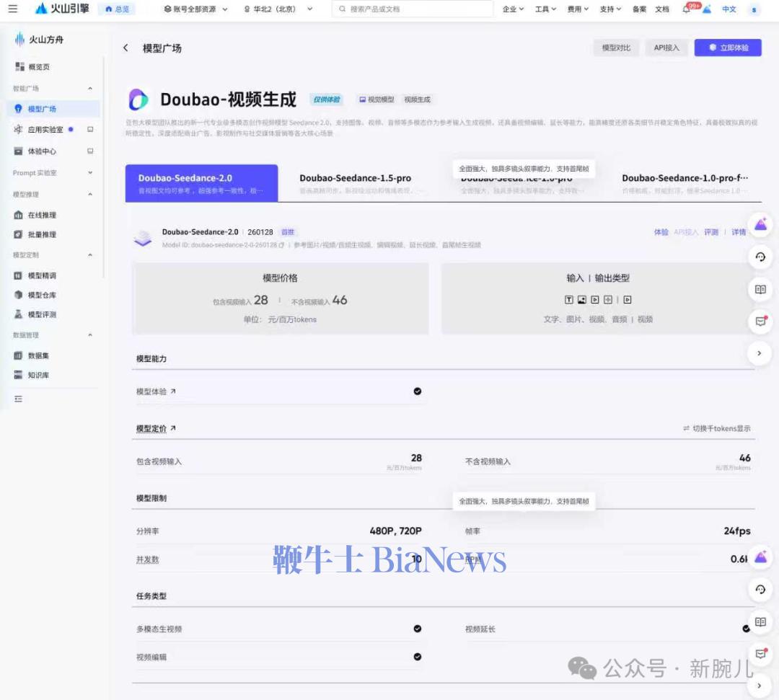Click the search field to search products
This screenshot has width=779, height=700.
[x=411, y=9]
